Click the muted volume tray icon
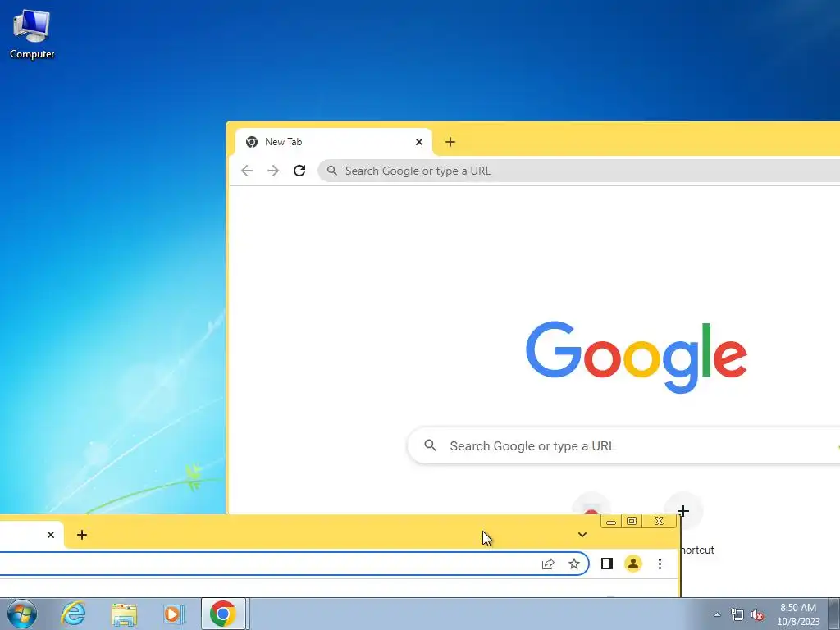 click(757, 614)
